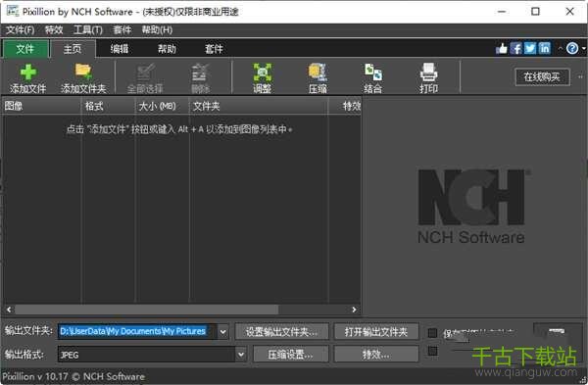The height and width of the screenshot is (385, 588).
Task: Open the dropdown arrow beside the help icon
Action: [x=584, y=48]
